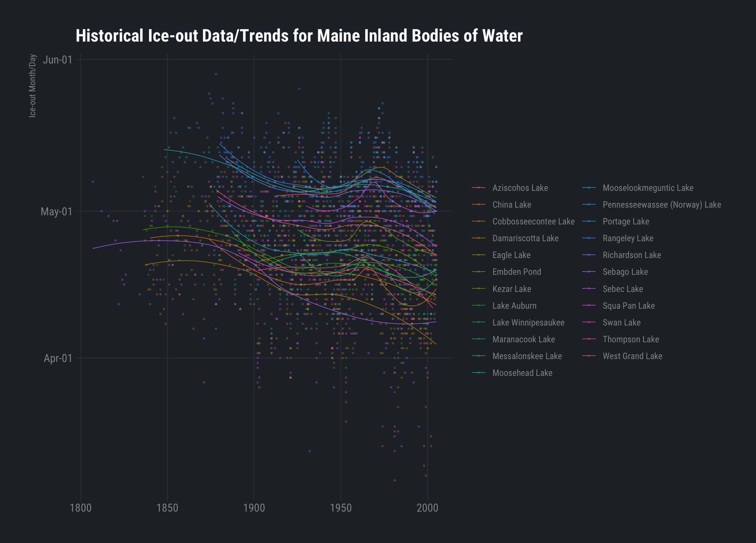Click the Mooselookmeguntic Lake legend label

point(648,188)
